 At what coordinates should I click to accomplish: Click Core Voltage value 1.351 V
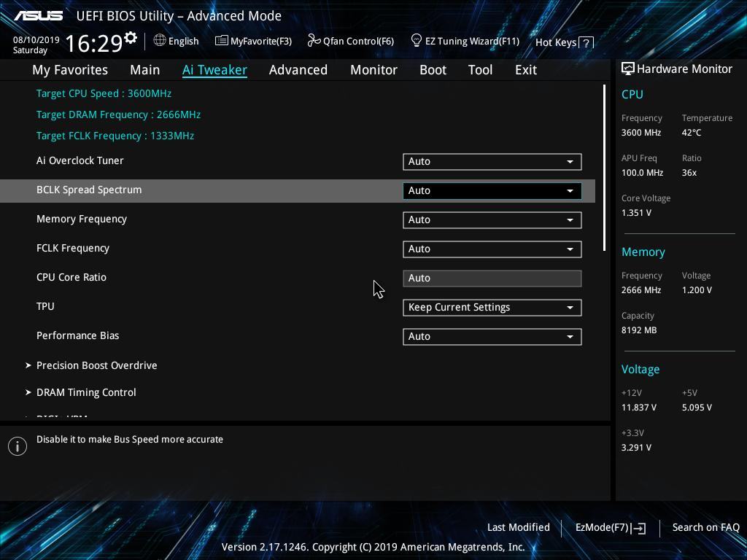(x=636, y=213)
